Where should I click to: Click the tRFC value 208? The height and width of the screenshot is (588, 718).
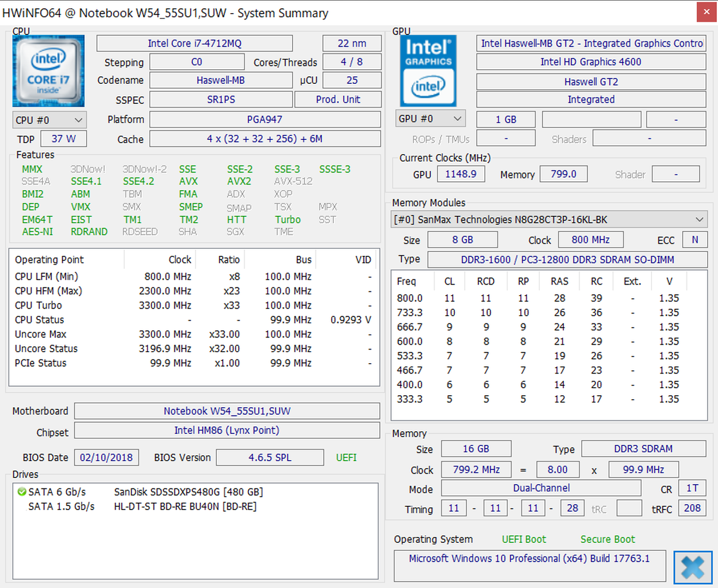692,508
